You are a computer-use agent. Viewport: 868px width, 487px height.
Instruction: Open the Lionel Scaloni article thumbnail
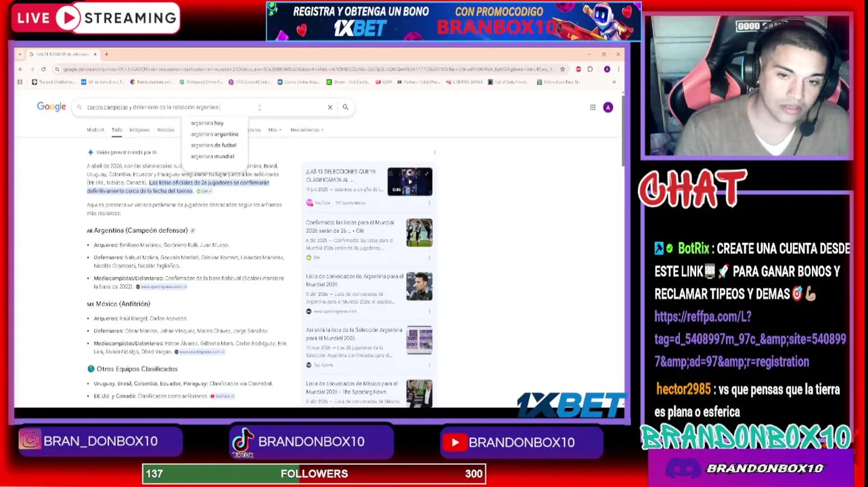pos(419,287)
